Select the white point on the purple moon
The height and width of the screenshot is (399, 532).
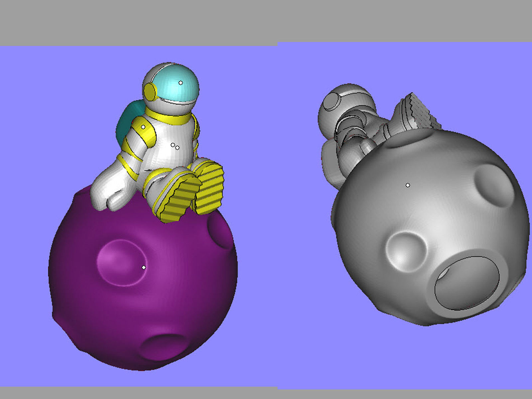[x=144, y=267]
